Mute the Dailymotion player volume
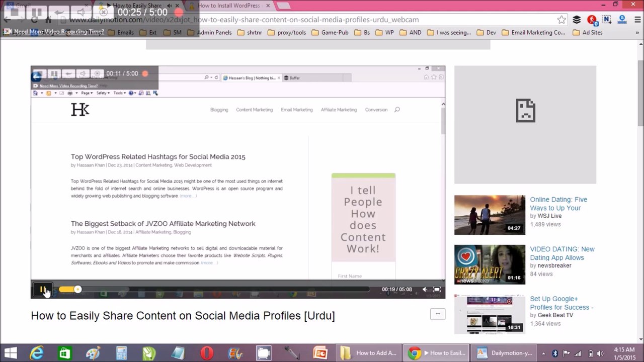This screenshot has width=644, height=362. click(424, 290)
